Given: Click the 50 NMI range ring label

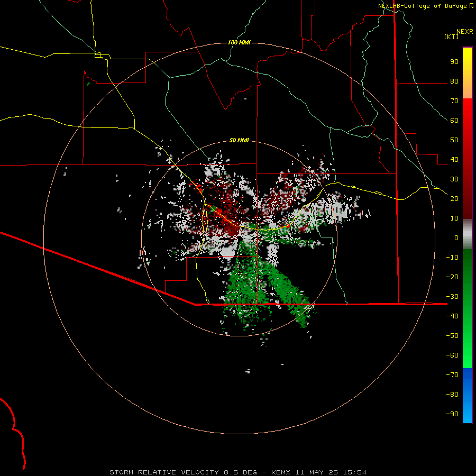Looking at the screenshot, I should click(239, 140).
